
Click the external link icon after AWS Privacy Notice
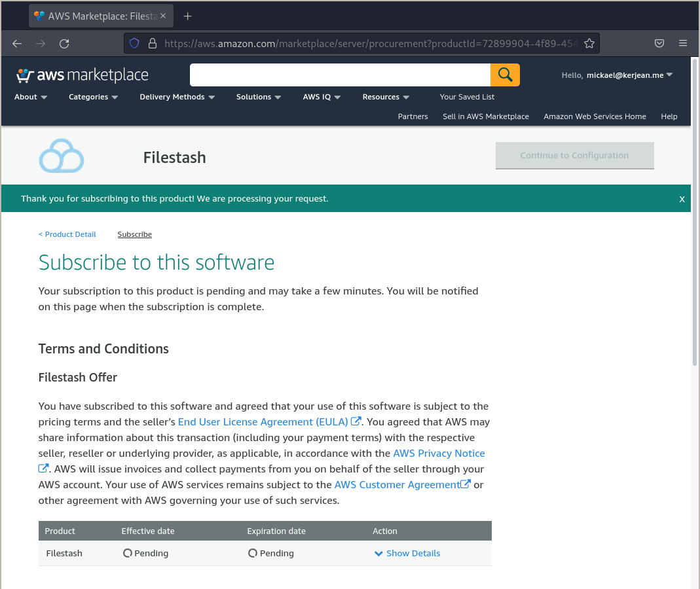tap(43, 468)
